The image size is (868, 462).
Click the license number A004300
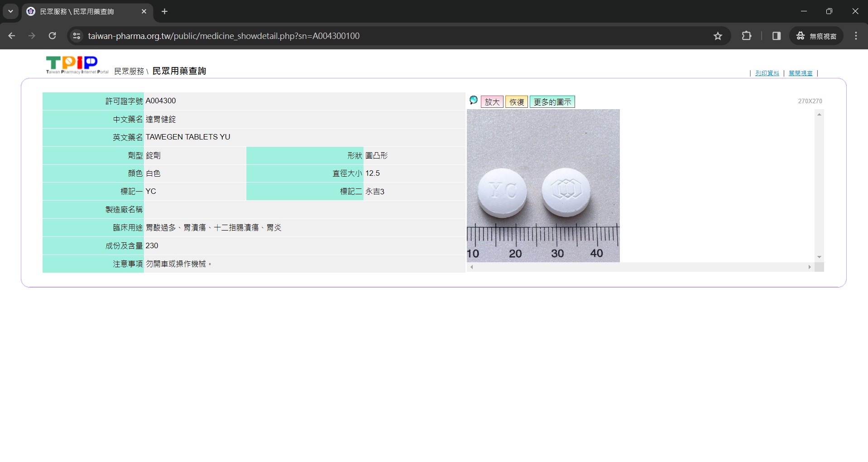pos(161,101)
